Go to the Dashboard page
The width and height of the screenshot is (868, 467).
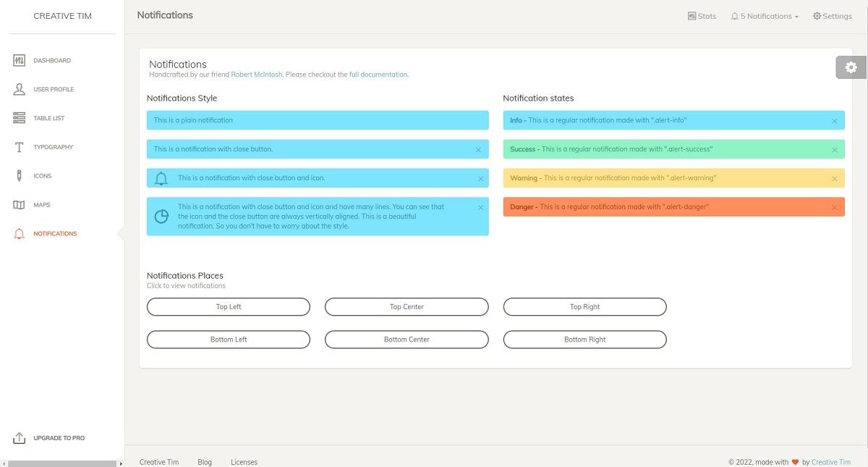[x=51, y=60]
